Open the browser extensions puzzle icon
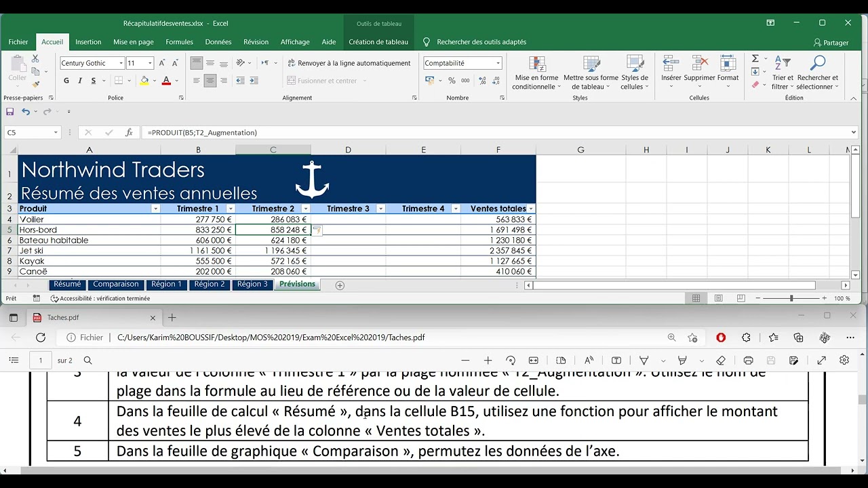The width and height of the screenshot is (868, 488). tap(746, 338)
